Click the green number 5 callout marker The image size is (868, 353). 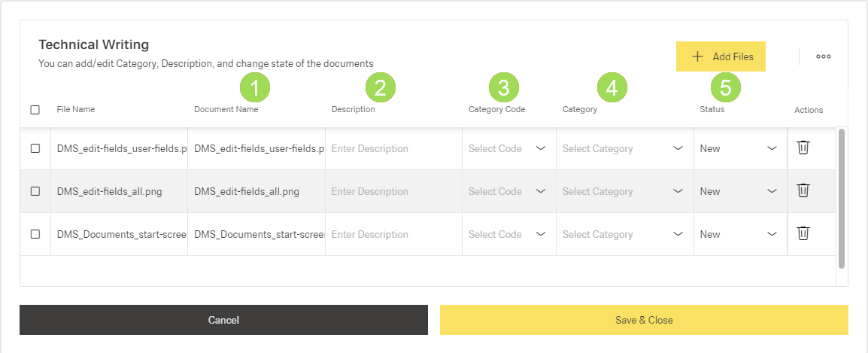click(x=725, y=88)
